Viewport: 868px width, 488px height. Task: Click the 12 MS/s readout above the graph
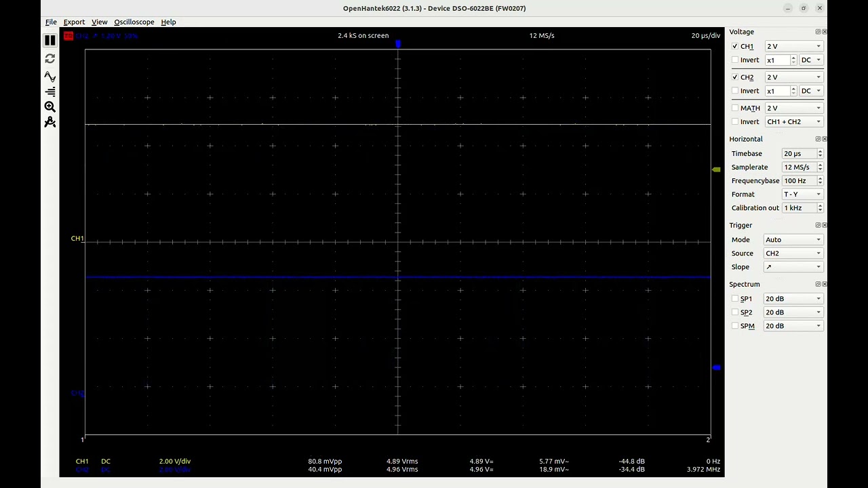(542, 36)
